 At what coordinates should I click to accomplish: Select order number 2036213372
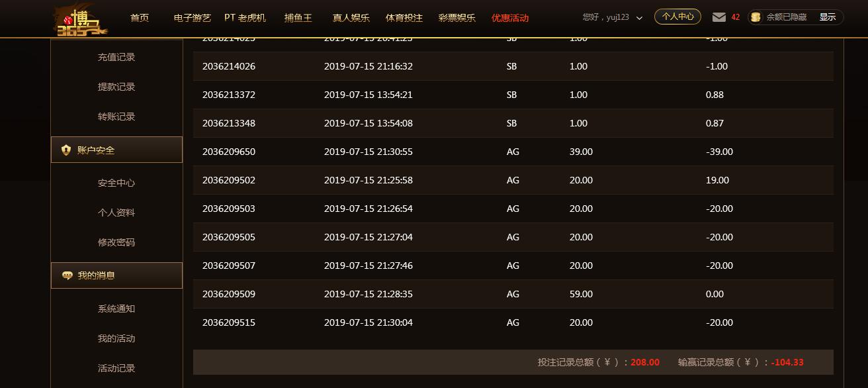coord(229,95)
